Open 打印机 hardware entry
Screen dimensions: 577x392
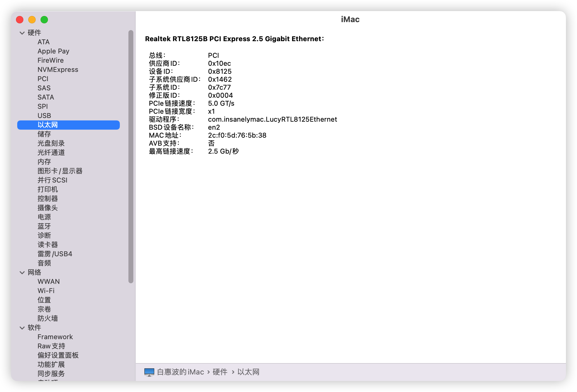point(48,190)
